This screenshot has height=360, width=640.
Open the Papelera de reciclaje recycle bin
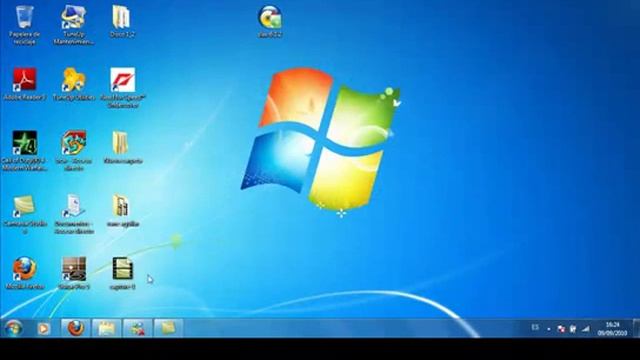pyautogui.click(x=24, y=24)
